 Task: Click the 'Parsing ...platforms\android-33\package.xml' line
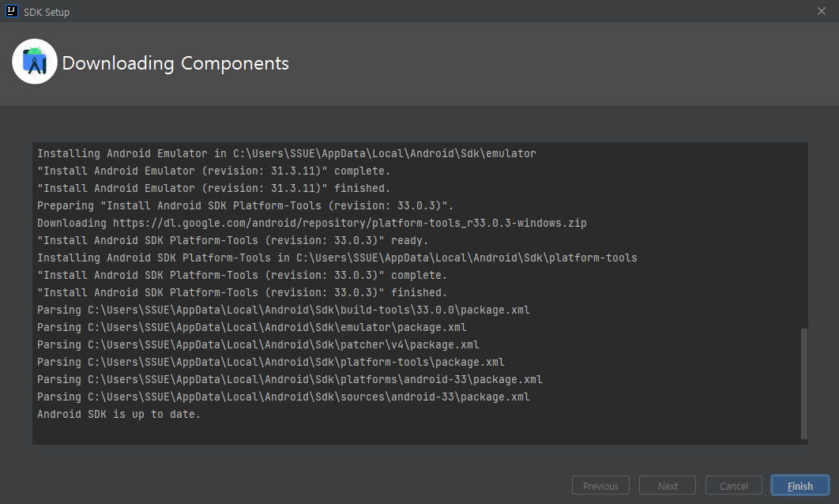(x=289, y=379)
